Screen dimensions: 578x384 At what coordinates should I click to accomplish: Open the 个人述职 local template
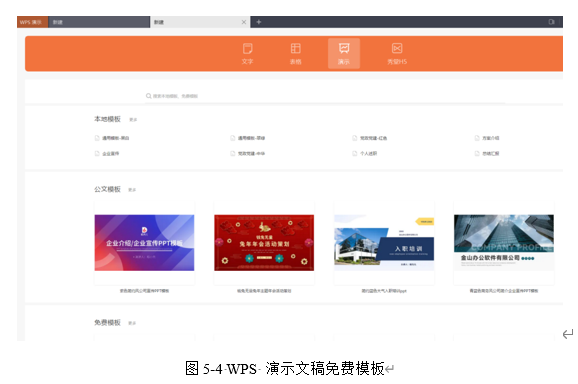coord(365,154)
